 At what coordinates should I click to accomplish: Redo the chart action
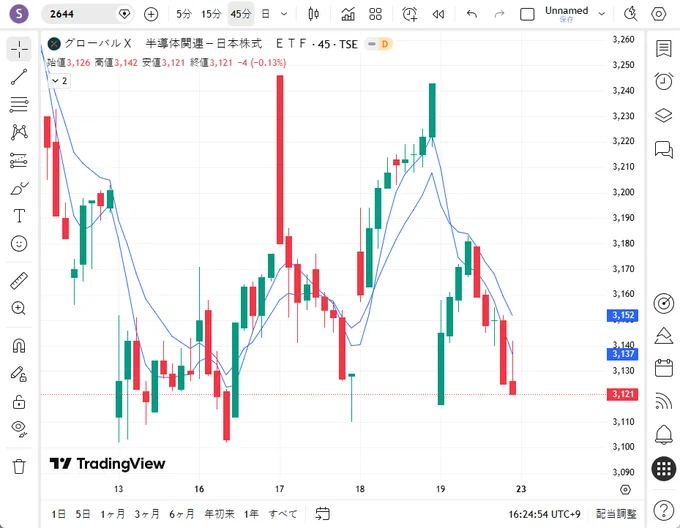500,14
